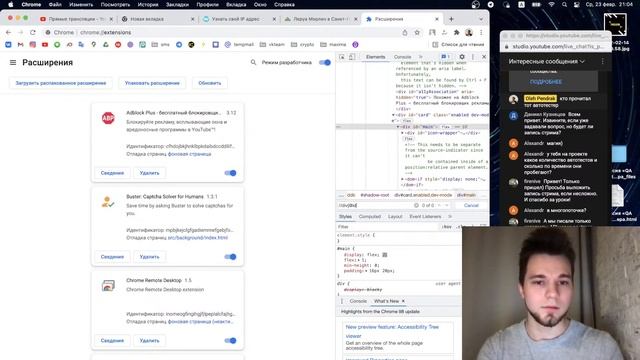Switch to the IP address tab
Screen dimensions: 640x360
[240, 19]
